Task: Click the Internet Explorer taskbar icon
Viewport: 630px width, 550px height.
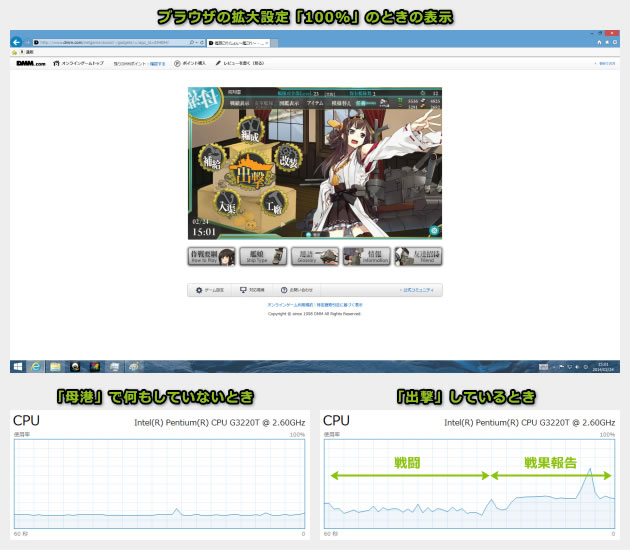Action: click(35, 366)
